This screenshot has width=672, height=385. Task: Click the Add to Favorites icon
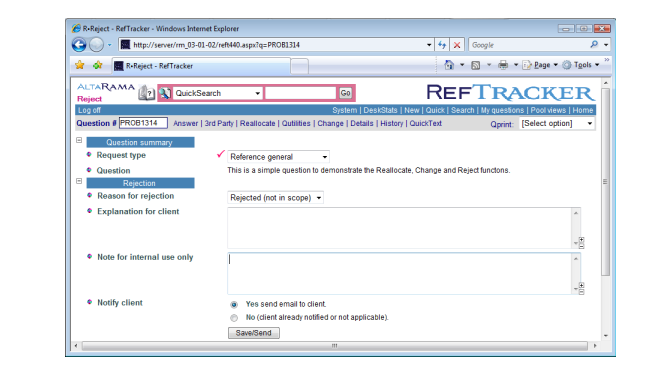pos(98,65)
